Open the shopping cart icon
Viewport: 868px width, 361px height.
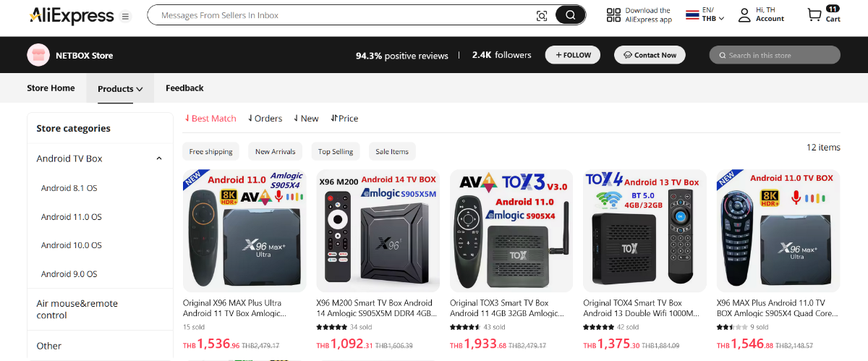(x=814, y=14)
